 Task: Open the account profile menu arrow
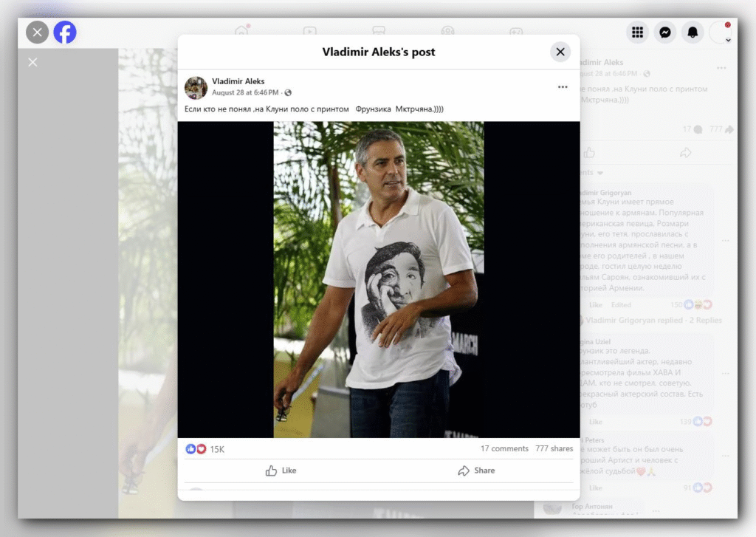coord(728,41)
